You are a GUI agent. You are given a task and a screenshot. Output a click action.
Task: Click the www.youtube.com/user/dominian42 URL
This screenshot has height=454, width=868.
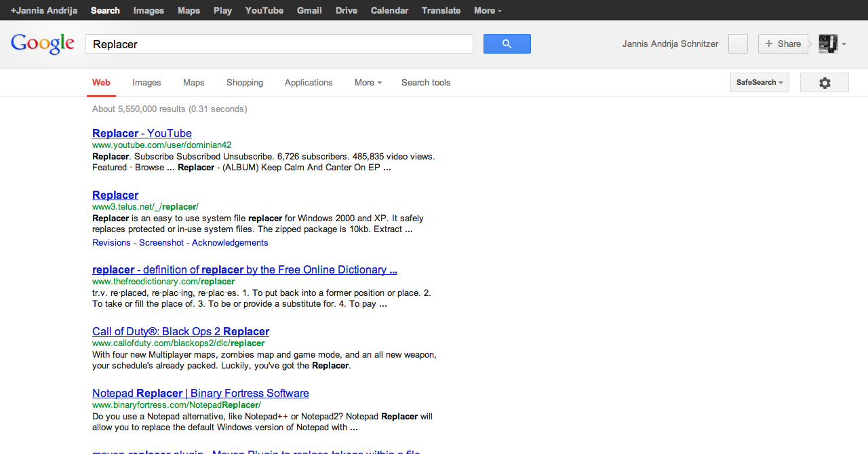coord(161,145)
